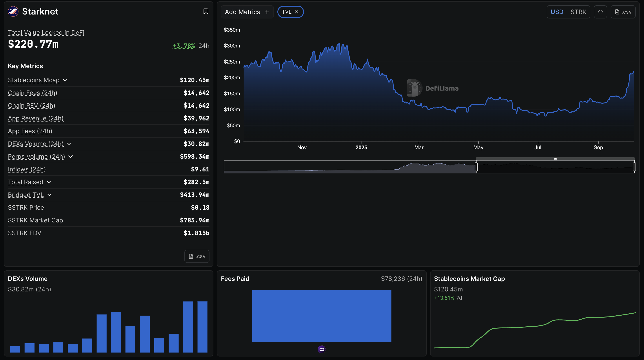The height and width of the screenshot is (360, 644).
Task: Click the Chain Fees (24h) label
Action: point(33,93)
